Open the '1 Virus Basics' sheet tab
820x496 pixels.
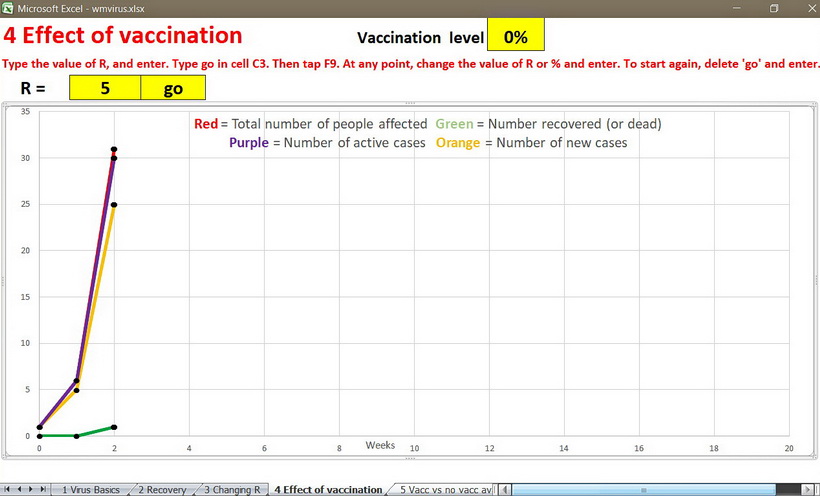pos(91,490)
